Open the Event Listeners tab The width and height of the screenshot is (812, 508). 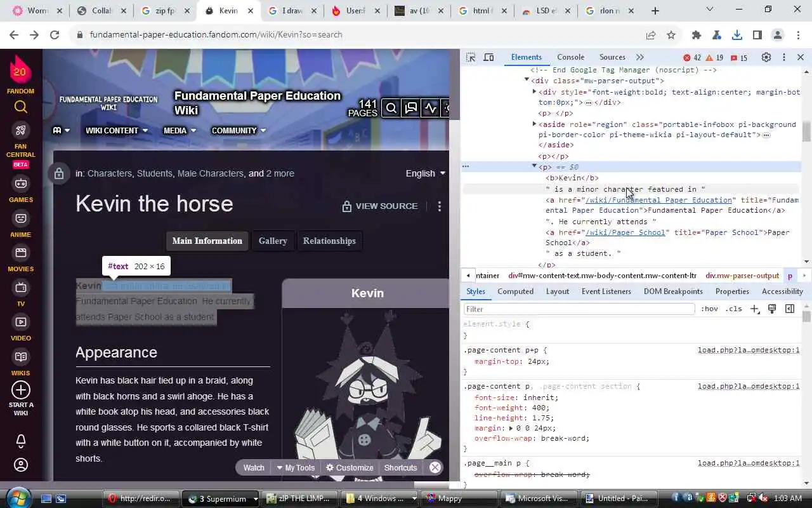[606, 291]
